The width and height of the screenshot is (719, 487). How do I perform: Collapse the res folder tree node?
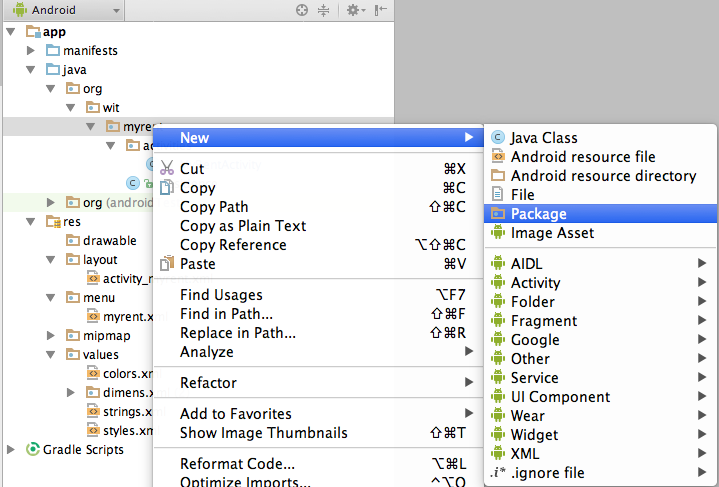(x=32, y=222)
